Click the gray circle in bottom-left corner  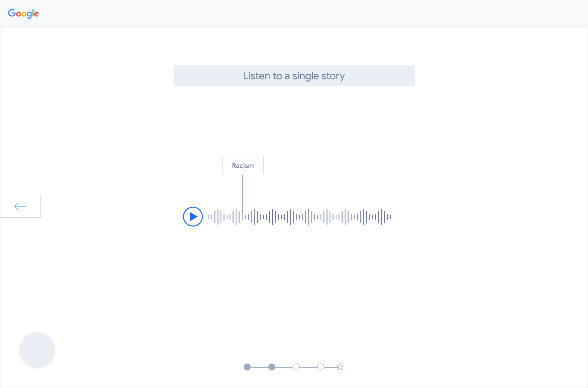click(x=37, y=350)
